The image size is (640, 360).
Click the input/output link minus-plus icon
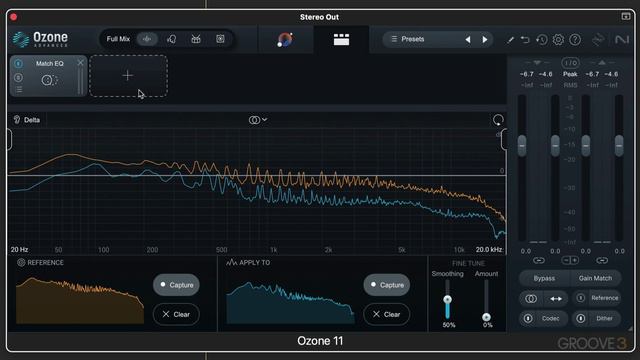pos(570,260)
